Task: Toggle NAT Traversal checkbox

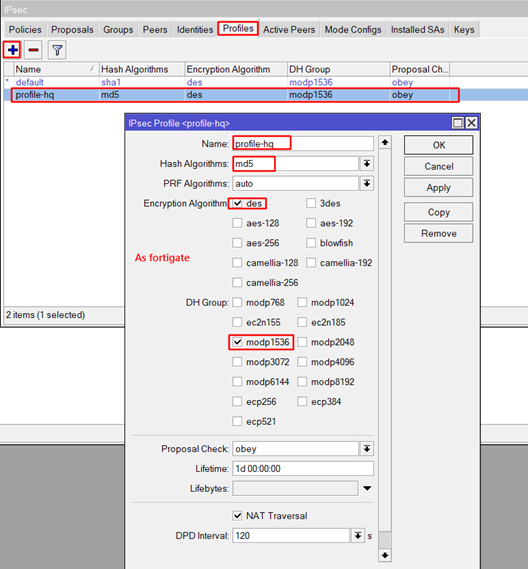Action: pos(237,516)
